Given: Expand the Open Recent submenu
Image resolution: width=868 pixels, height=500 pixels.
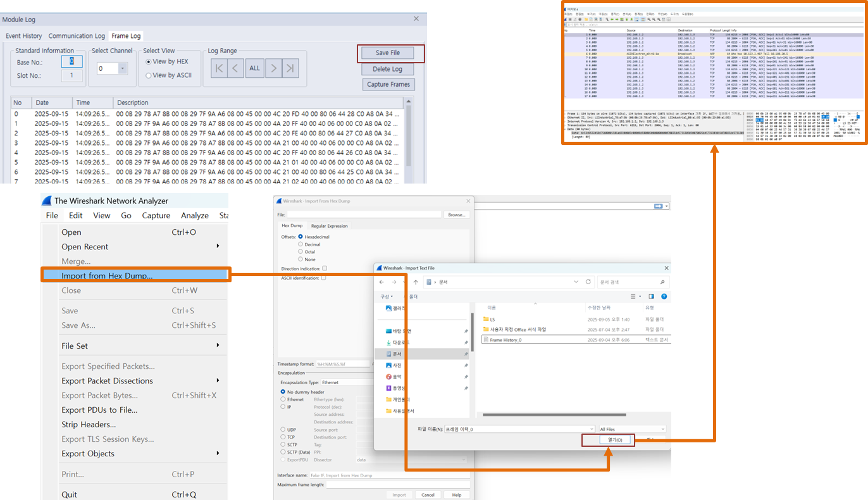Looking at the screenshot, I should [218, 246].
